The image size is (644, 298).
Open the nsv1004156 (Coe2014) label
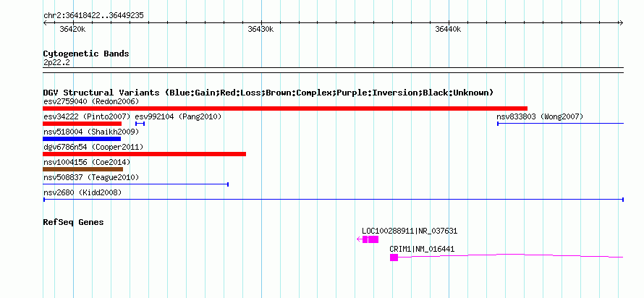(x=87, y=162)
